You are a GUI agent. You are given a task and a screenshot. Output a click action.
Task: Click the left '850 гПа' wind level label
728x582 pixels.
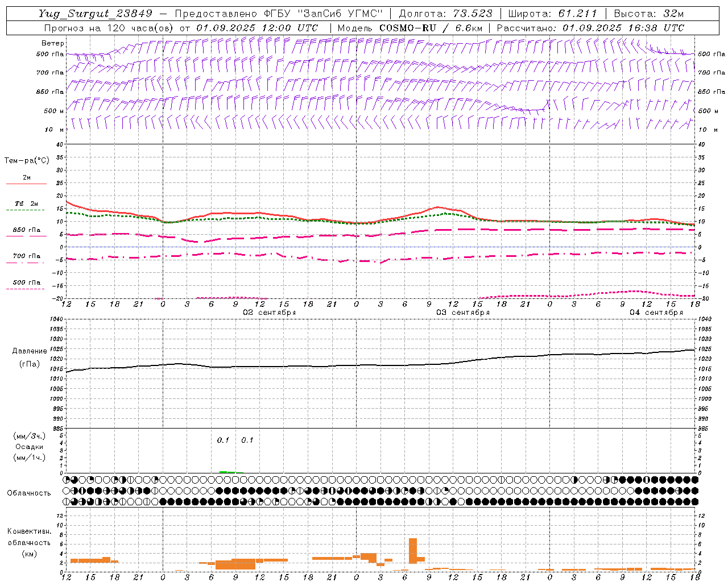(x=50, y=92)
